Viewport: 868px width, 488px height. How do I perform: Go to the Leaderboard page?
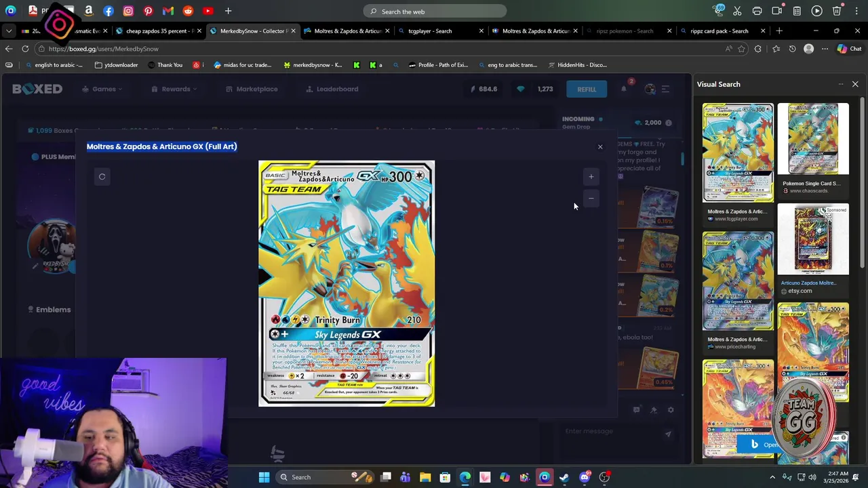[x=332, y=89]
